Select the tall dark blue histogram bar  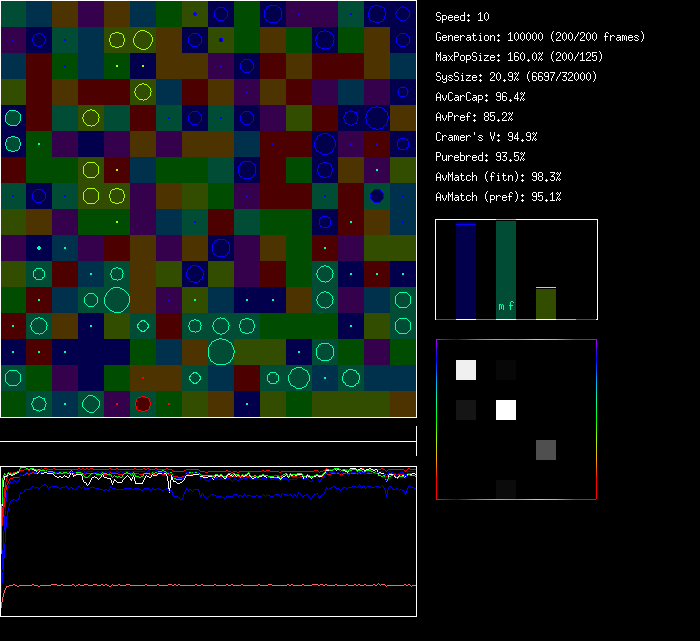tap(466, 271)
